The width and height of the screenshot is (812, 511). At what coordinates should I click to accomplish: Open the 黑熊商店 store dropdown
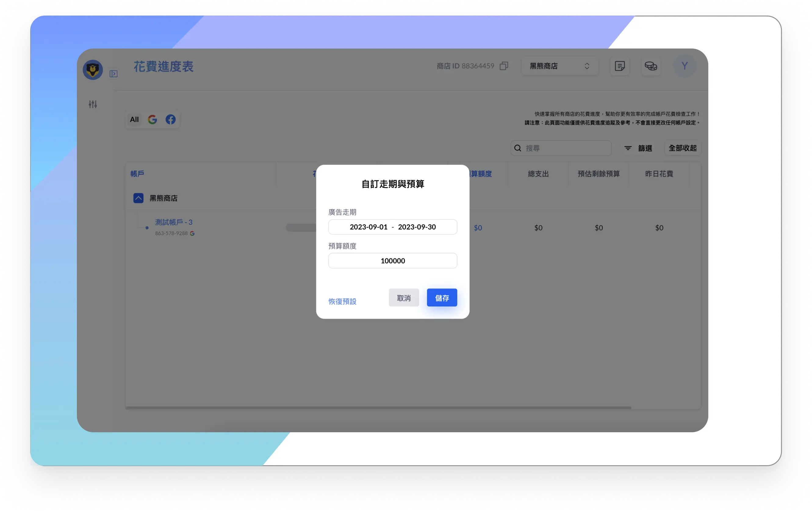559,66
